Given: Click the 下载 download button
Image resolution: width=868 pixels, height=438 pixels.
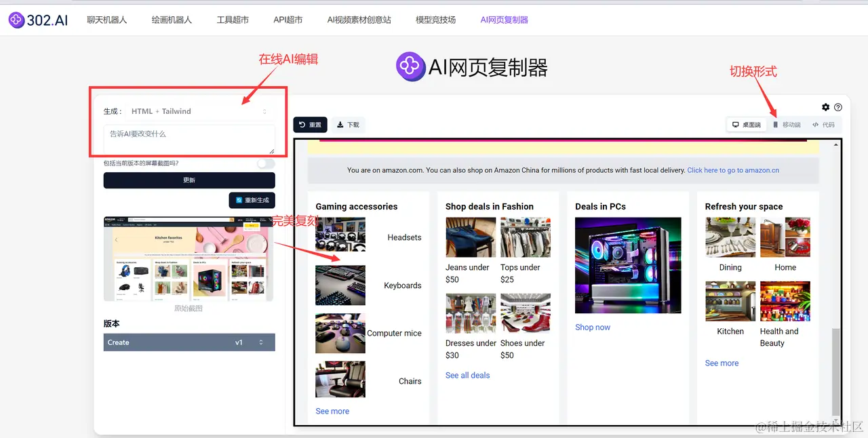Looking at the screenshot, I should click(x=349, y=125).
